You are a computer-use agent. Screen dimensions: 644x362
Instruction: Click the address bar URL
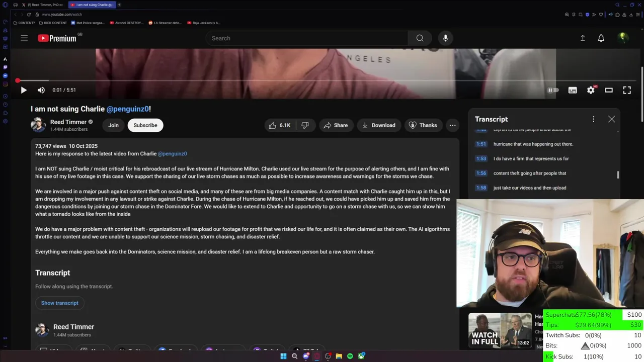[62, 15]
